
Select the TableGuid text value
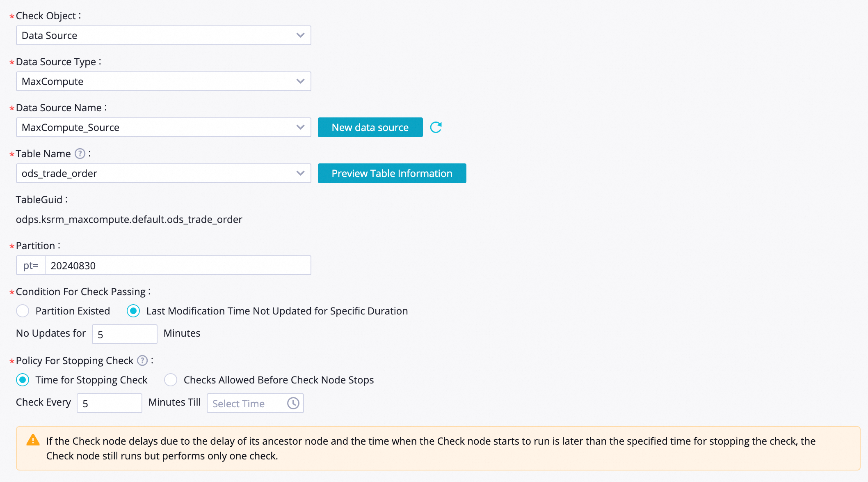(129, 219)
